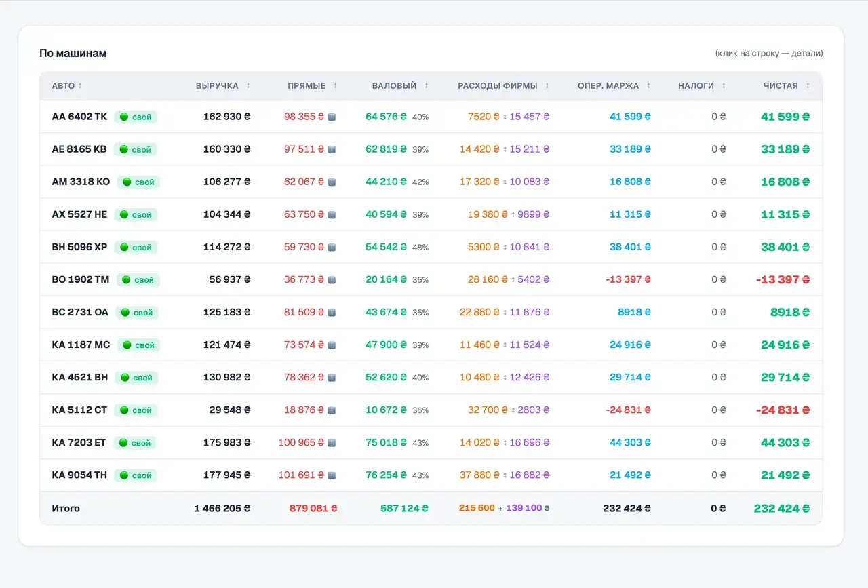Click info icon beside 62 067 ₴
This screenshot has height=588, width=868.
(332, 182)
